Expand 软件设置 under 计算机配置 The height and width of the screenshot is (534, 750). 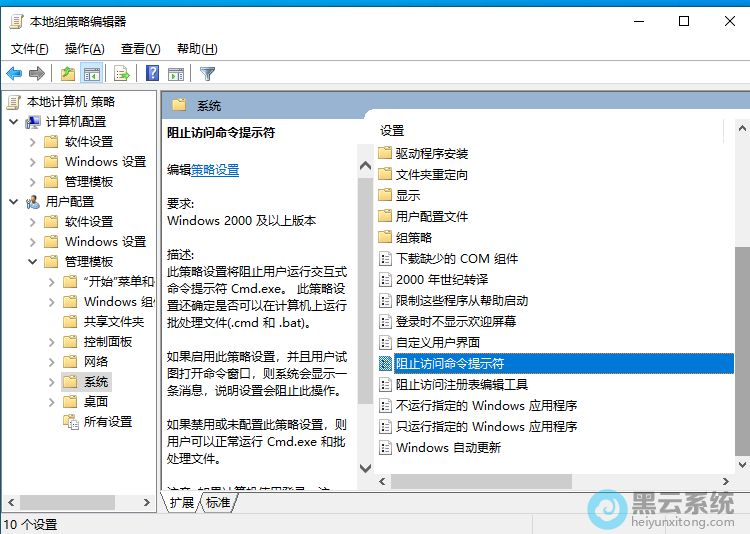pyautogui.click(x=33, y=142)
